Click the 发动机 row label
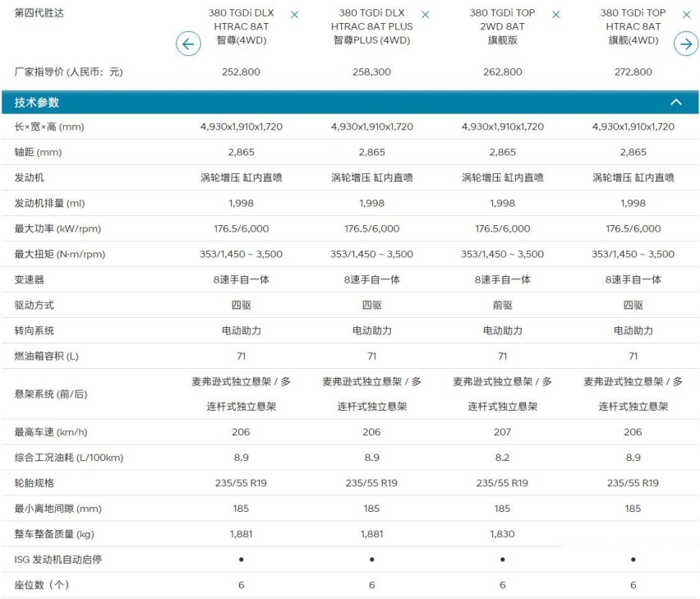Screen dimensions: 700x599 pos(29,177)
